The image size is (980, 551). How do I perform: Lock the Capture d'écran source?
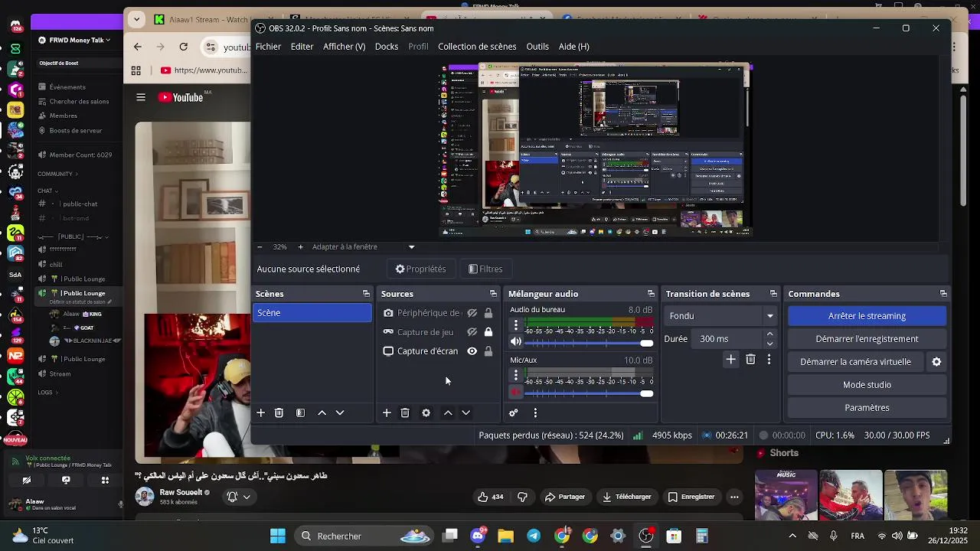click(488, 351)
